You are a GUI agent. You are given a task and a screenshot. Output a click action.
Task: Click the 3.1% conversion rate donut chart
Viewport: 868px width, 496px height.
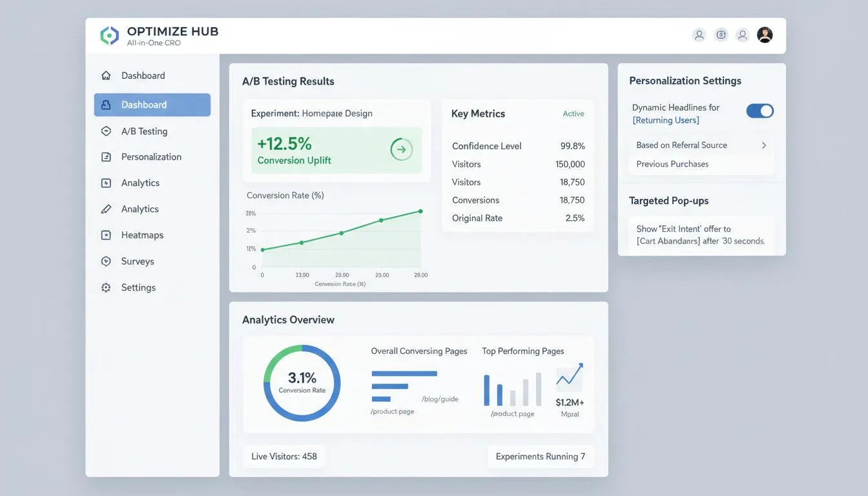(302, 383)
